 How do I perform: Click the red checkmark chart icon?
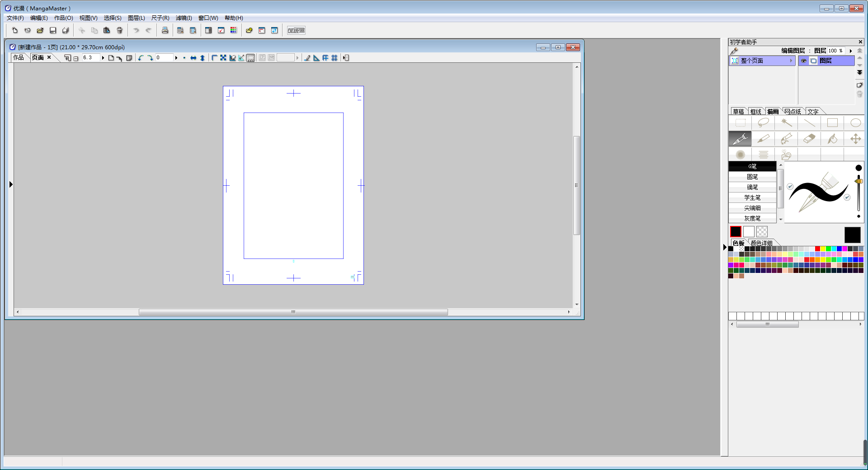pyautogui.click(x=221, y=30)
